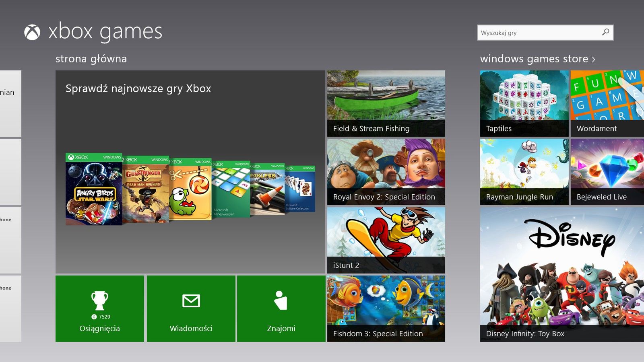Select Angry Birds Star Wars cover
This screenshot has width=644, height=362.
click(94, 189)
